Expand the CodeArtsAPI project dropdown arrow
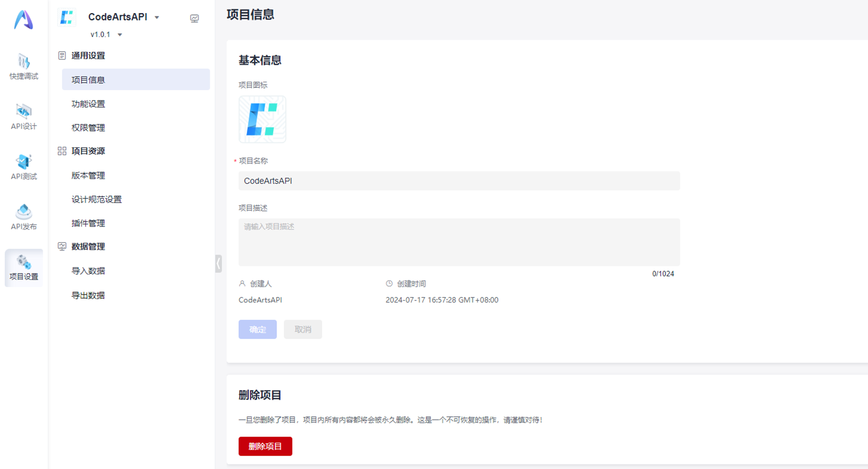The height and width of the screenshot is (469, 868). [157, 18]
